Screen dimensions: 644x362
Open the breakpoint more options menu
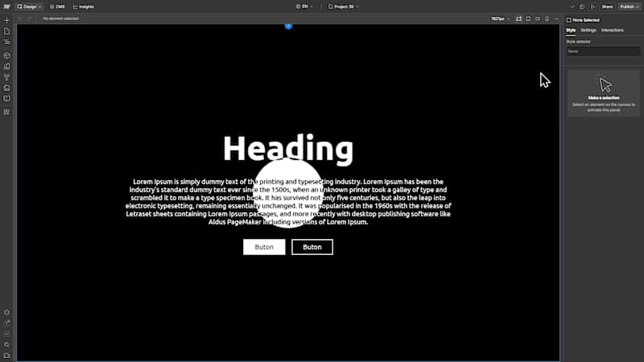click(x=556, y=19)
